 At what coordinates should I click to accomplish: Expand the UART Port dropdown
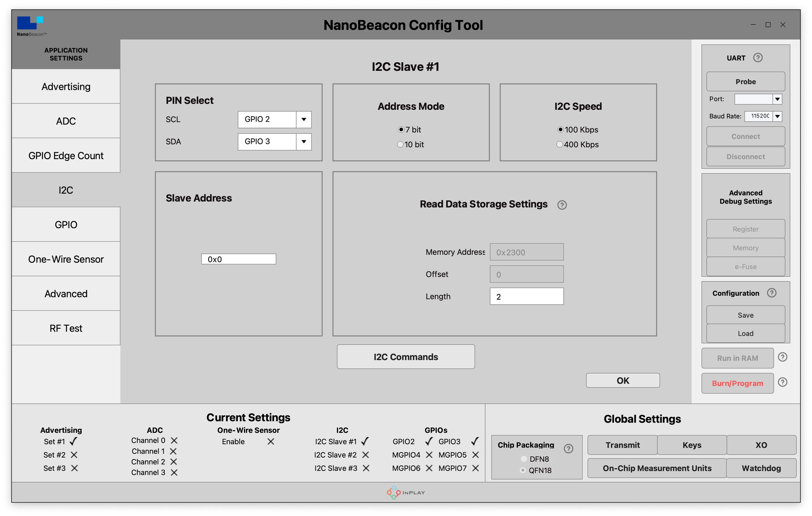[777, 99]
